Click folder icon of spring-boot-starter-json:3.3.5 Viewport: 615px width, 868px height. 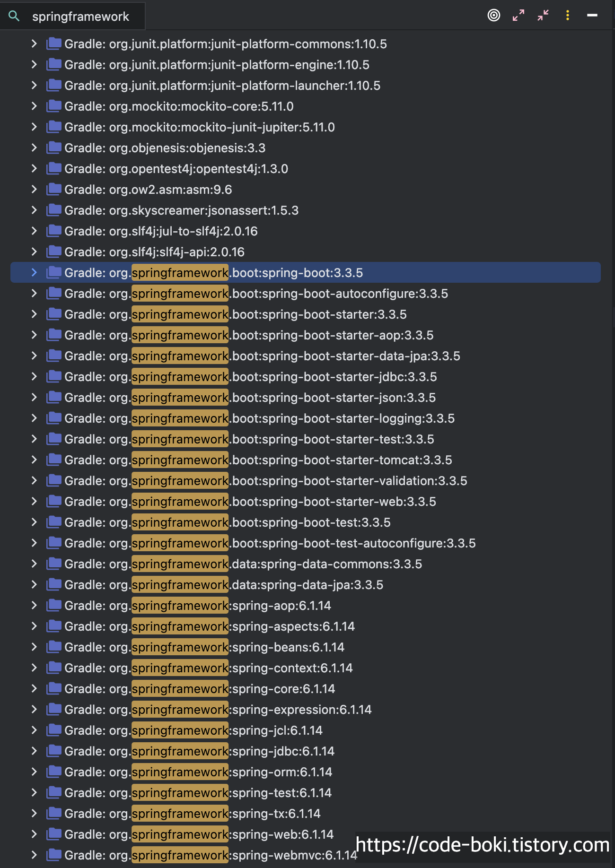pyautogui.click(x=54, y=397)
